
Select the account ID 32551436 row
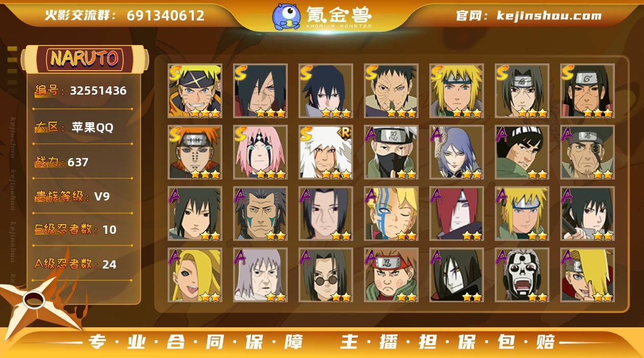point(82,91)
